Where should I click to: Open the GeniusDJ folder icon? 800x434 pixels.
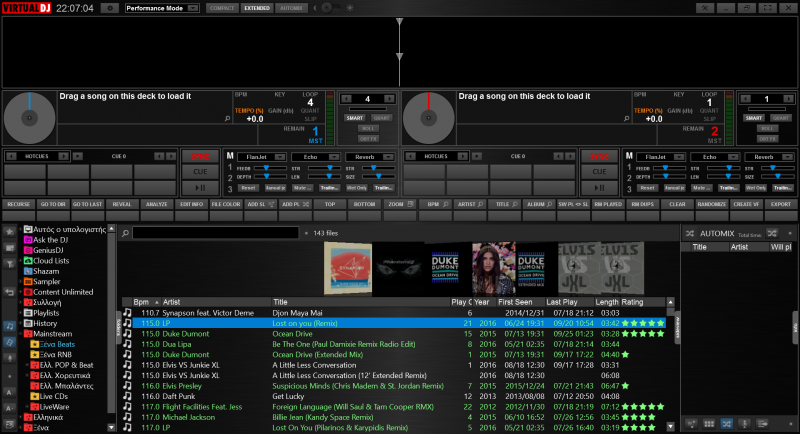tap(27, 249)
